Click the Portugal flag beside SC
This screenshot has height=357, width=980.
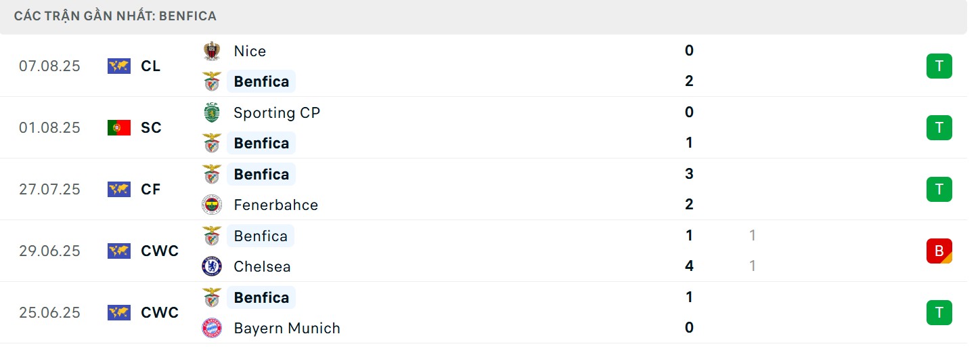point(118,127)
